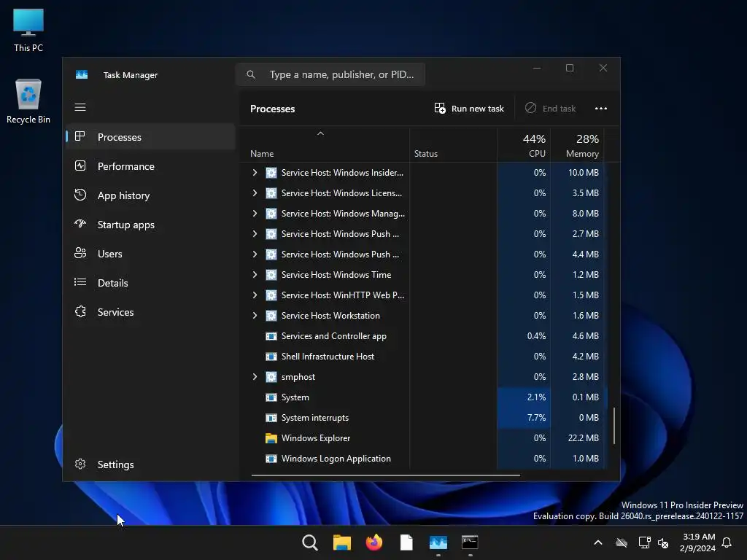This screenshot has width=747, height=560.
Task: Sort by Memory usage column
Action: pyautogui.click(x=578, y=145)
